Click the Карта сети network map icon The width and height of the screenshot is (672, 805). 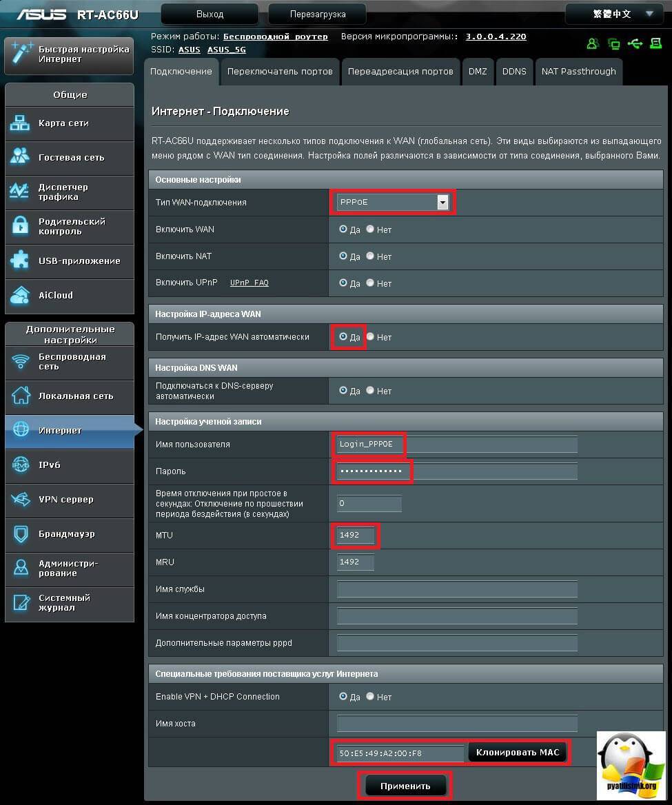[x=20, y=123]
